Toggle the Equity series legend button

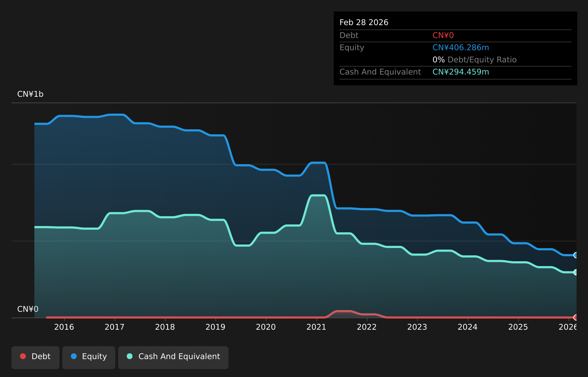tap(89, 357)
